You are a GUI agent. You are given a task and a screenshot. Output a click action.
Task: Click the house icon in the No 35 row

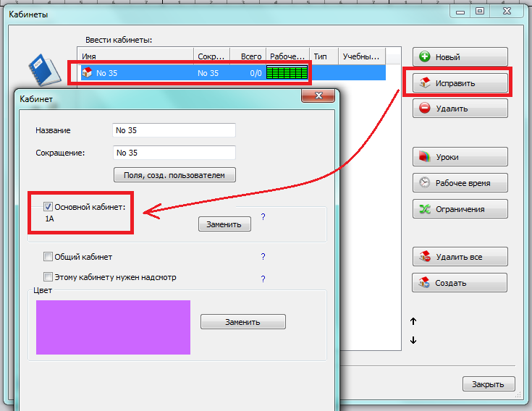(x=87, y=72)
